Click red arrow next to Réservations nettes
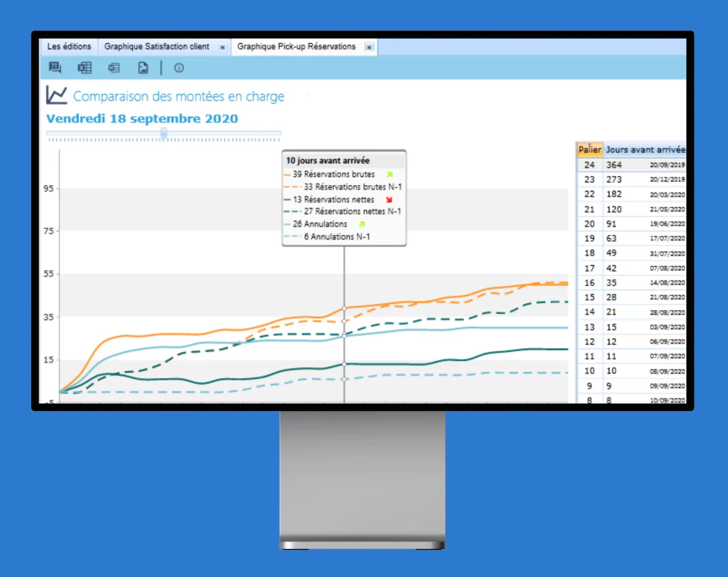728x577 pixels. tap(390, 199)
